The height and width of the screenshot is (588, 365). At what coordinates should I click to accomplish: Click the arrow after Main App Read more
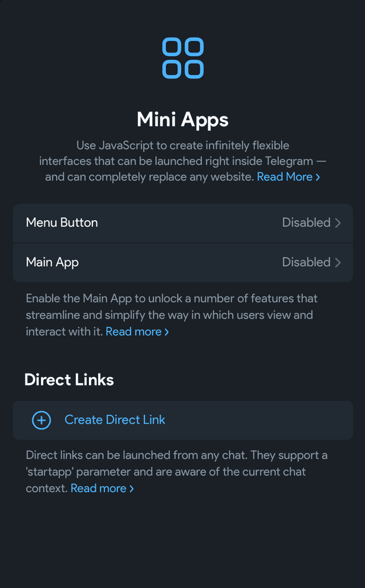pos(167,332)
